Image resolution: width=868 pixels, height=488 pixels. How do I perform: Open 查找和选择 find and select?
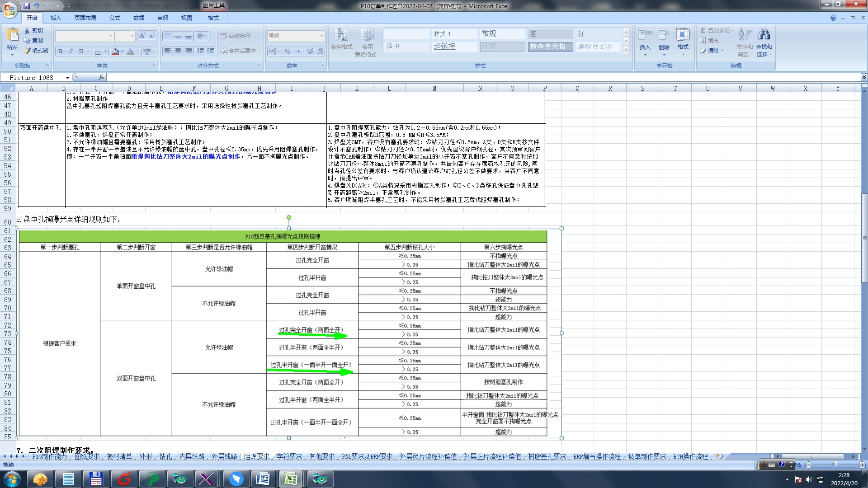764,42
